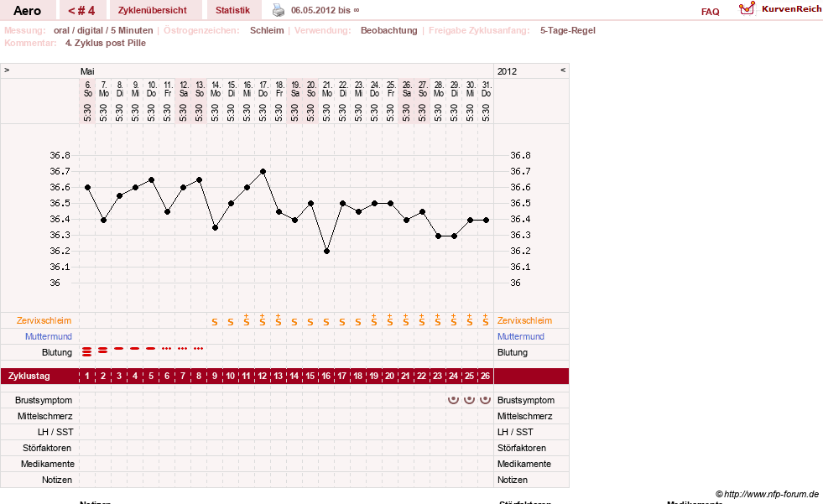Click the '5-Tage-Regel' text
This screenshot has height=504, width=823.
click(x=568, y=30)
